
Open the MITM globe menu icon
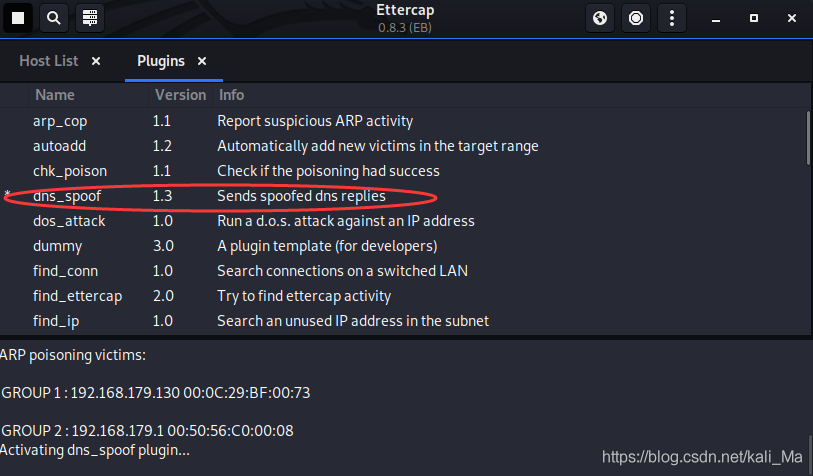click(599, 18)
